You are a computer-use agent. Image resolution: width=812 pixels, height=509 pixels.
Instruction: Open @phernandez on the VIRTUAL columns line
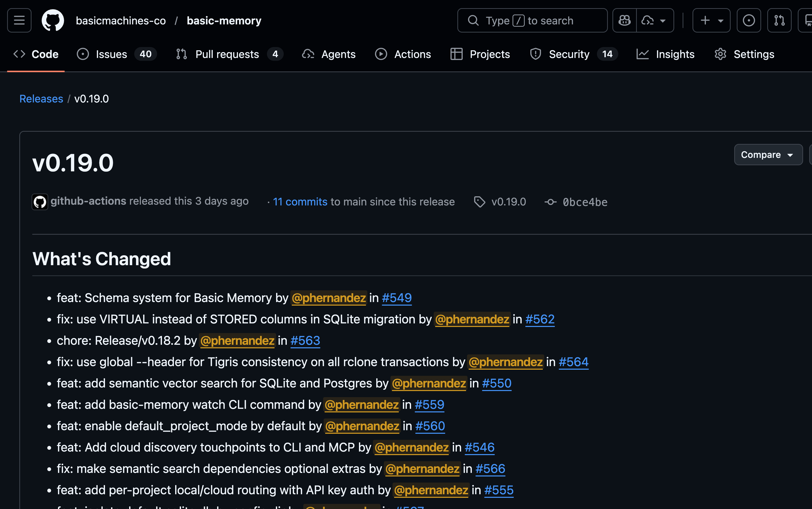[472, 319]
